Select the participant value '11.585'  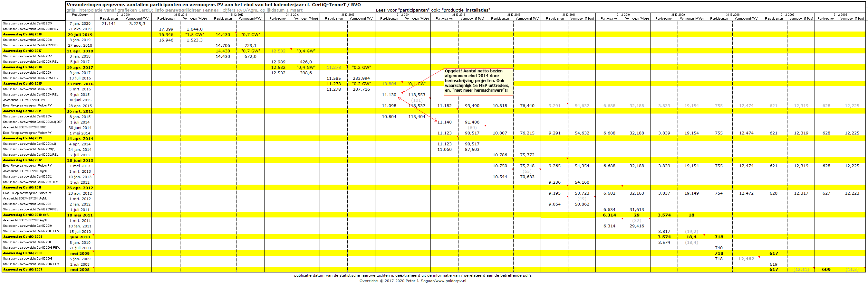(x=333, y=78)
